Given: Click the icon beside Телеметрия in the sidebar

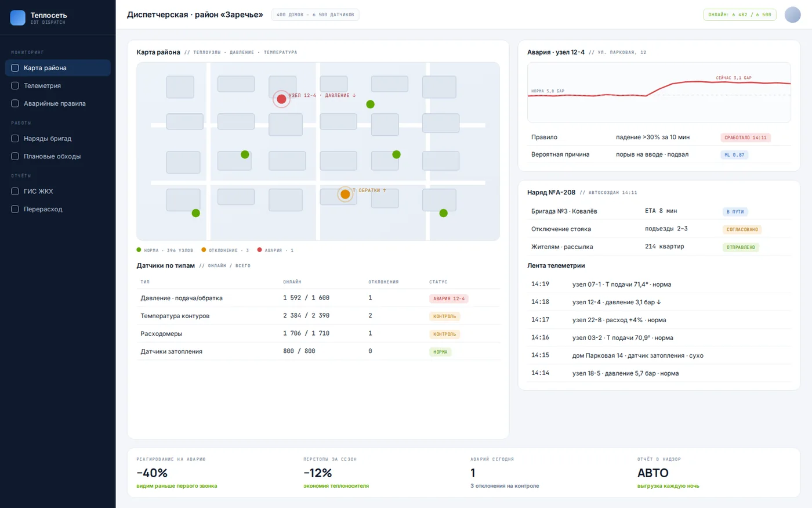Looking at the screenshot, I should [15, 85].
